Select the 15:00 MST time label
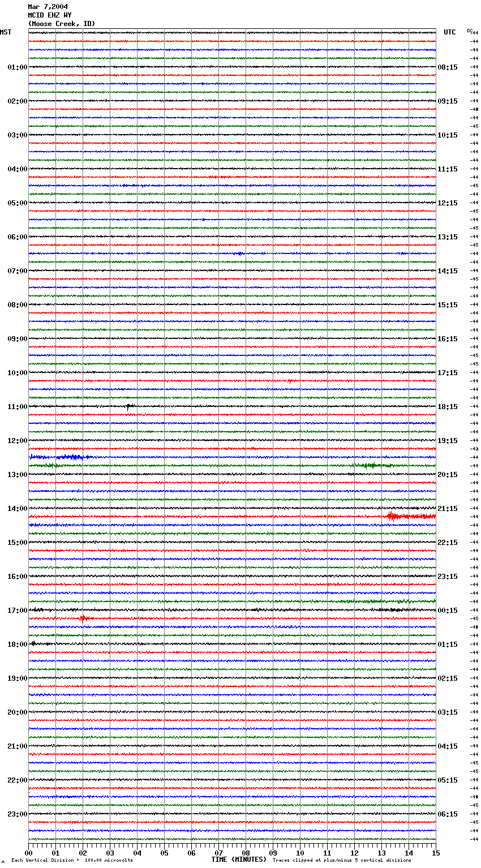Screen dimensions: 481x868 [x=18, y=543]
